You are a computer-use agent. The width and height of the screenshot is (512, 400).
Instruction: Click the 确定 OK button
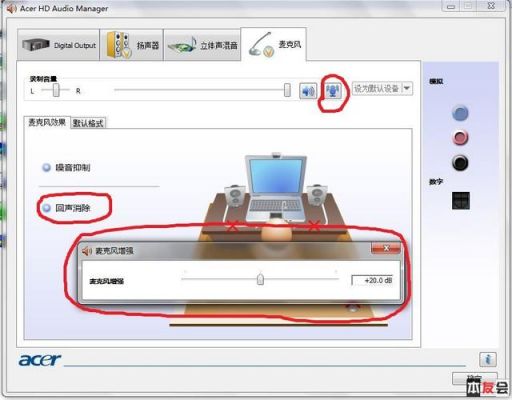[x=475, y=379]
